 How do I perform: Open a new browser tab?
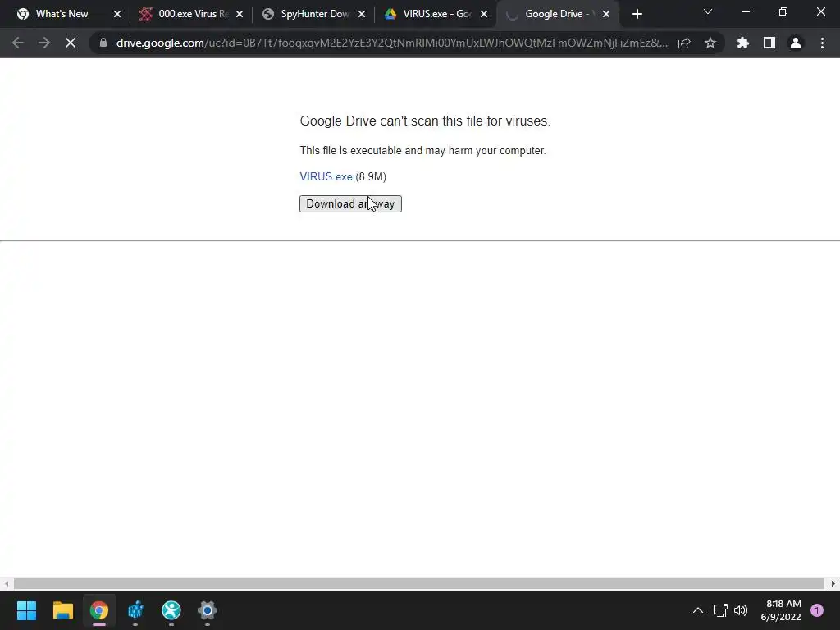click(637, 14)
